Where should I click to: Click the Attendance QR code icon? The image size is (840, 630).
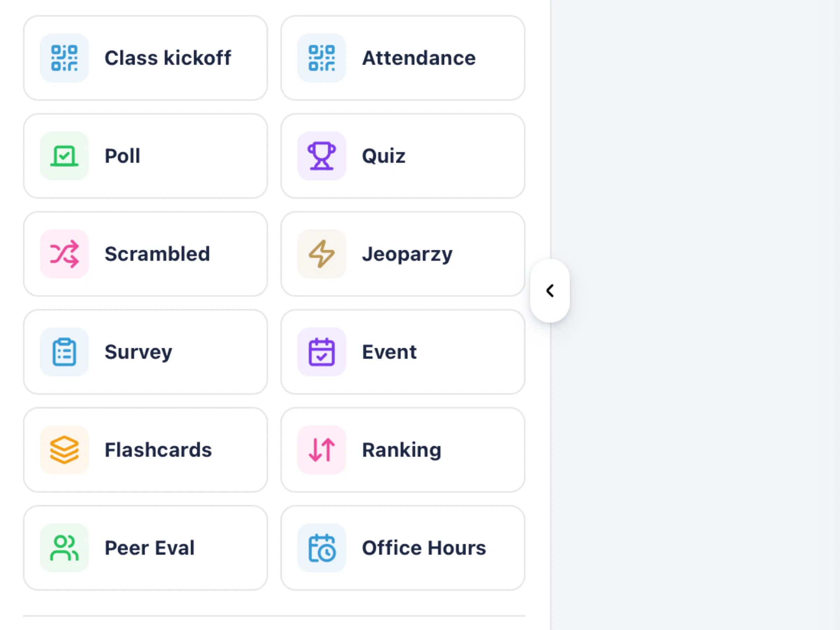(322, 58)
